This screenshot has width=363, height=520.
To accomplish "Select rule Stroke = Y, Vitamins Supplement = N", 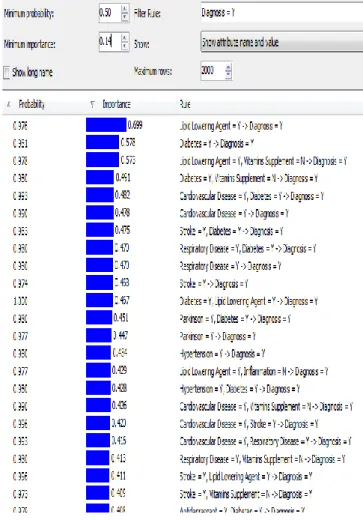I will (246, 494).
